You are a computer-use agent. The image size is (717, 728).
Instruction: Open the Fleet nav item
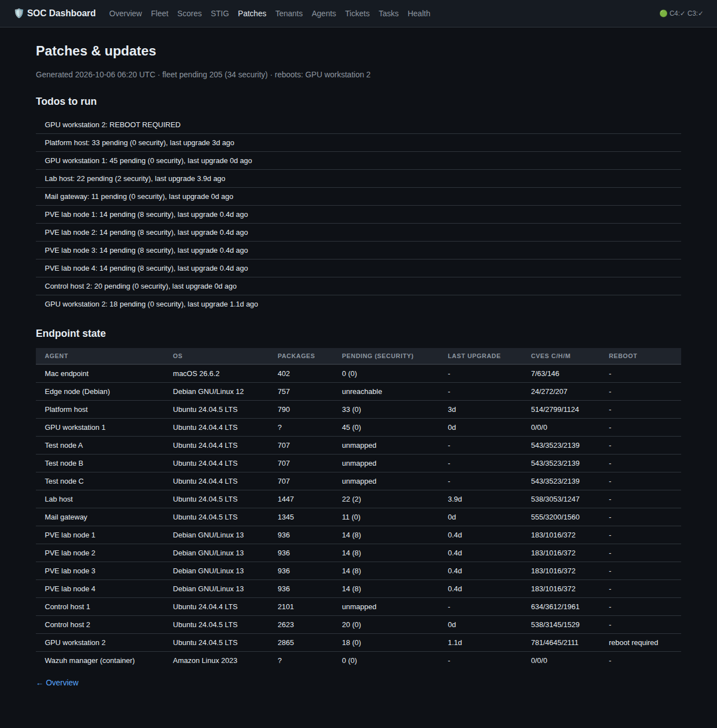coord(160,13)
